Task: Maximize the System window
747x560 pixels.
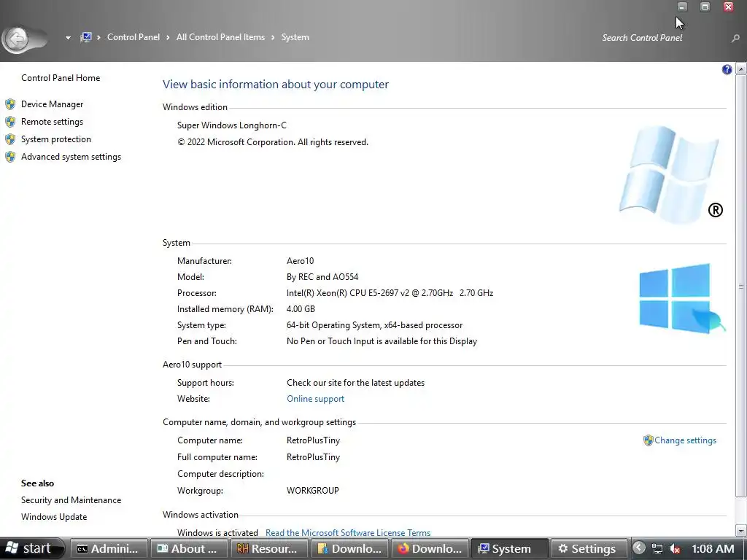Action: coord(705,7)
